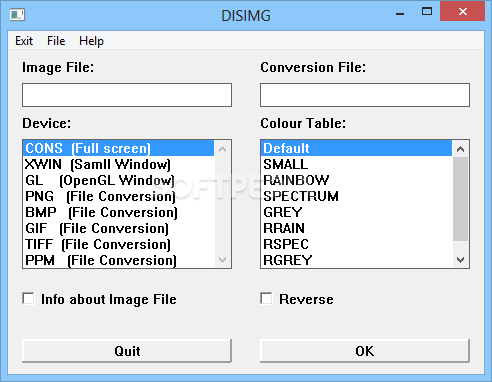Select CONS (Full screen) device
This screenshot has height=382, width=492.
(x=118, y=148)
